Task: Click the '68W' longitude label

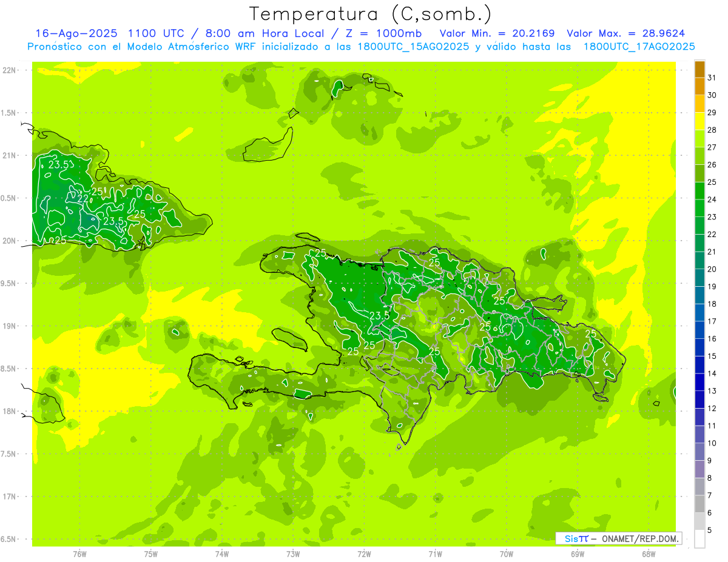Action: click(649, 554)
